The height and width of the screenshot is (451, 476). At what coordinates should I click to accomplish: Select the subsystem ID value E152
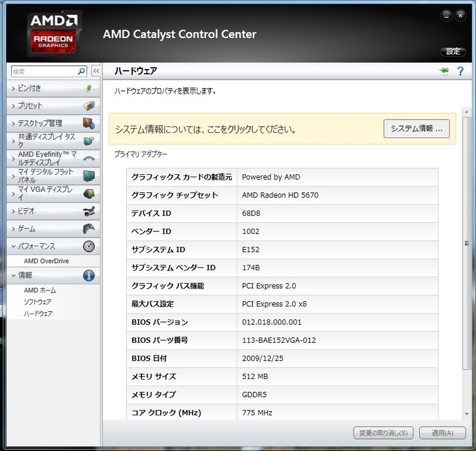click(x=250, y=250)
